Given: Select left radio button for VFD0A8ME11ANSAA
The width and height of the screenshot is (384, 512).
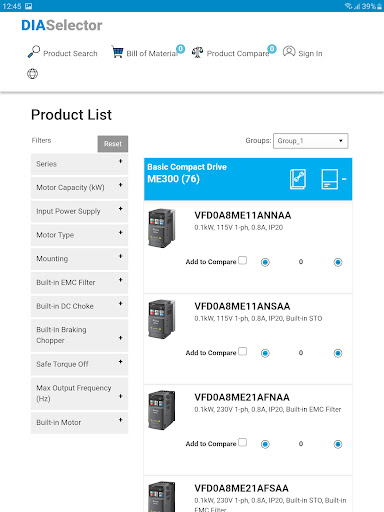Looking at the screenshot, I should [x=265, y=353].
